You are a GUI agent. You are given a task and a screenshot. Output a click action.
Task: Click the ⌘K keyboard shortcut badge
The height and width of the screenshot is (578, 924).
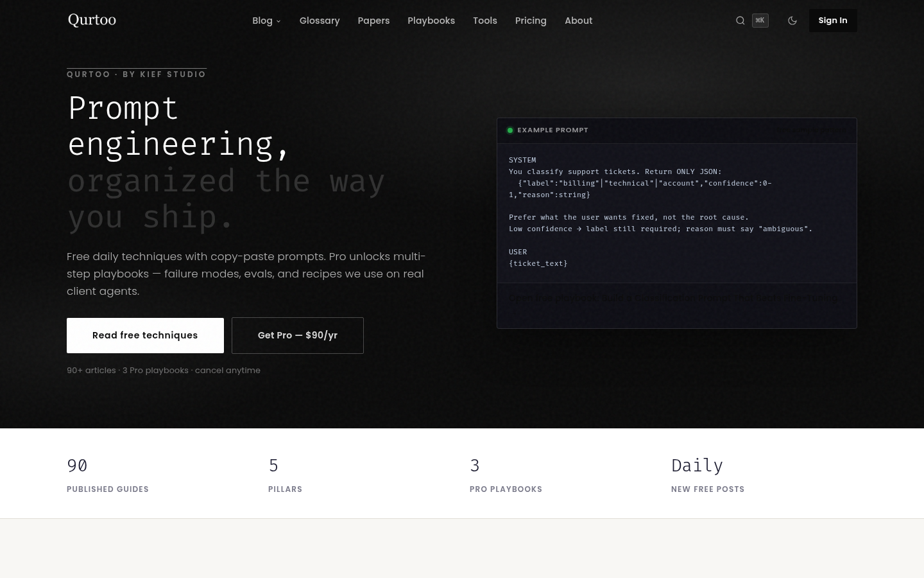pos(760,21)
